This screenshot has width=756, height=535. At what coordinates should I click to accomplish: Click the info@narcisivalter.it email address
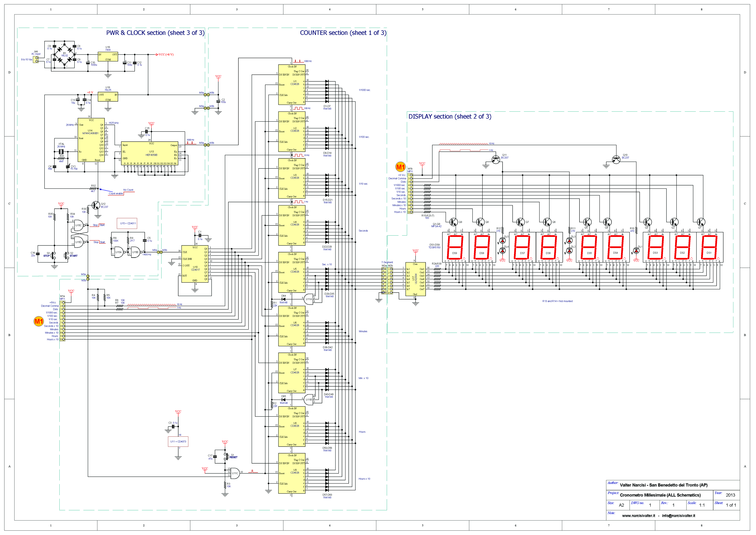click(679, 516)
